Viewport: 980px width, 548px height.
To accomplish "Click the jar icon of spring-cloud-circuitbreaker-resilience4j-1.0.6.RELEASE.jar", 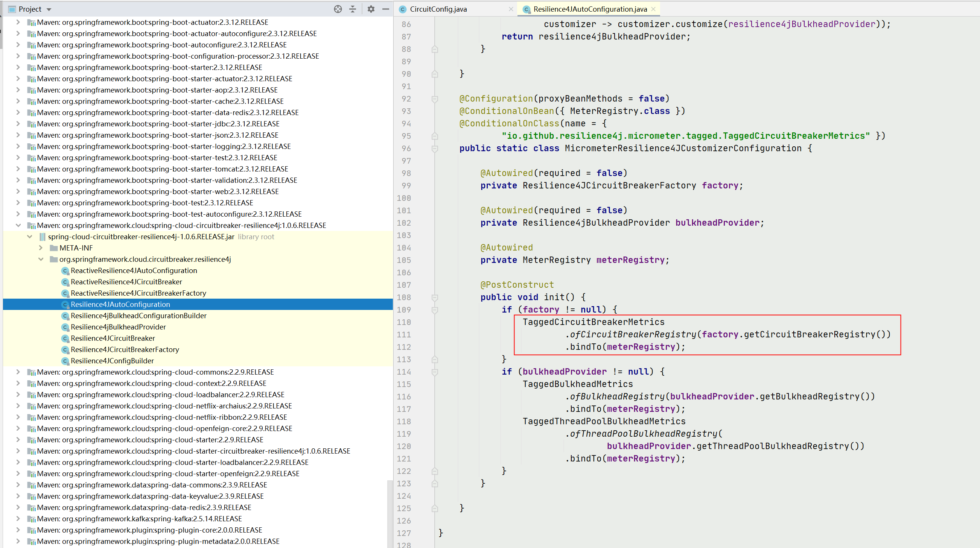I will click(x=43, y=237).
